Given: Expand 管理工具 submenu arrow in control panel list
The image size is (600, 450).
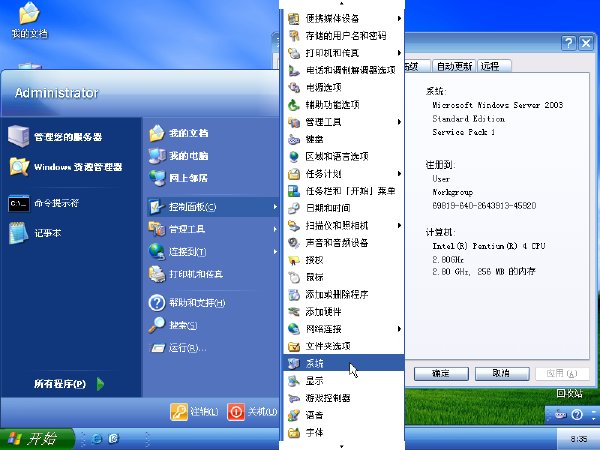Looking at the screenshot, I should point(399,122).
